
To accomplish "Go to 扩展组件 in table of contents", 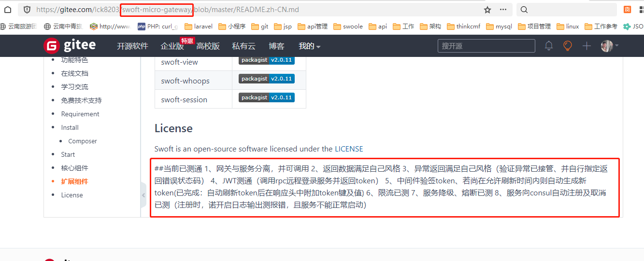I will tap(74, 181).
